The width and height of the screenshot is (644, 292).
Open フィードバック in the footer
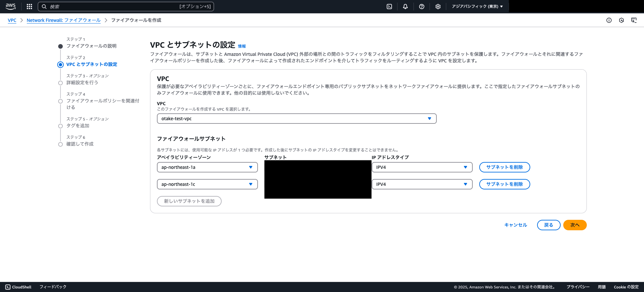click(53, 287)
